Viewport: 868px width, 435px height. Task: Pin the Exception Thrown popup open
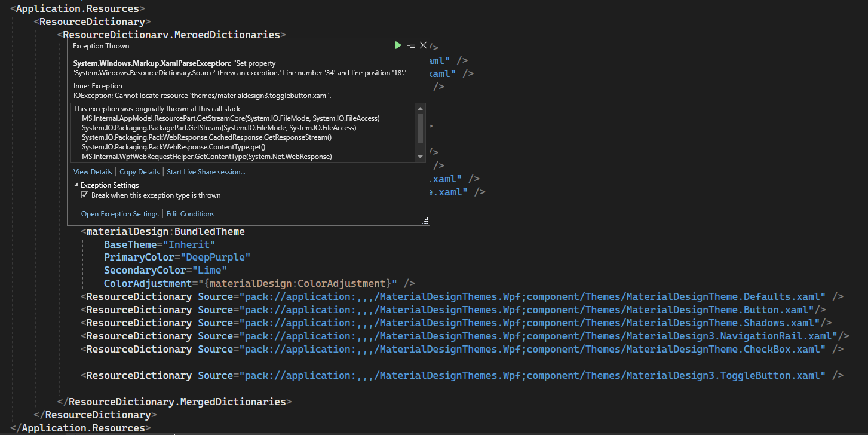coord(410,45)
